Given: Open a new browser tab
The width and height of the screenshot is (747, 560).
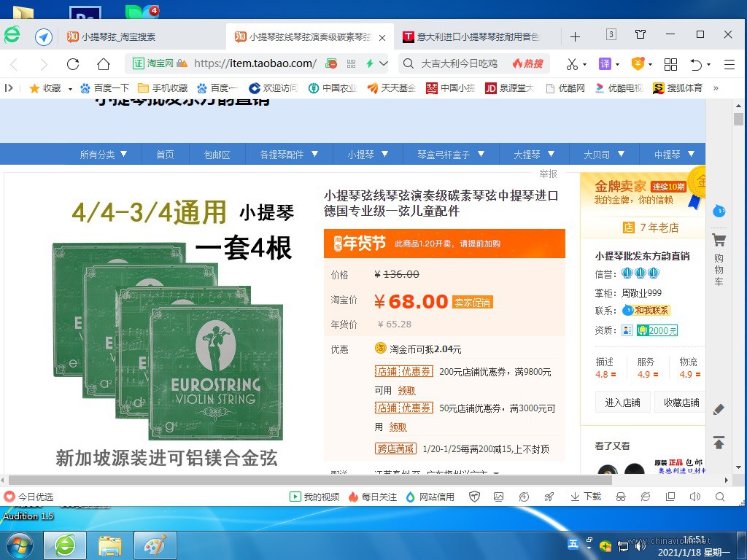Looking at the screenshot, I should 575,36.
